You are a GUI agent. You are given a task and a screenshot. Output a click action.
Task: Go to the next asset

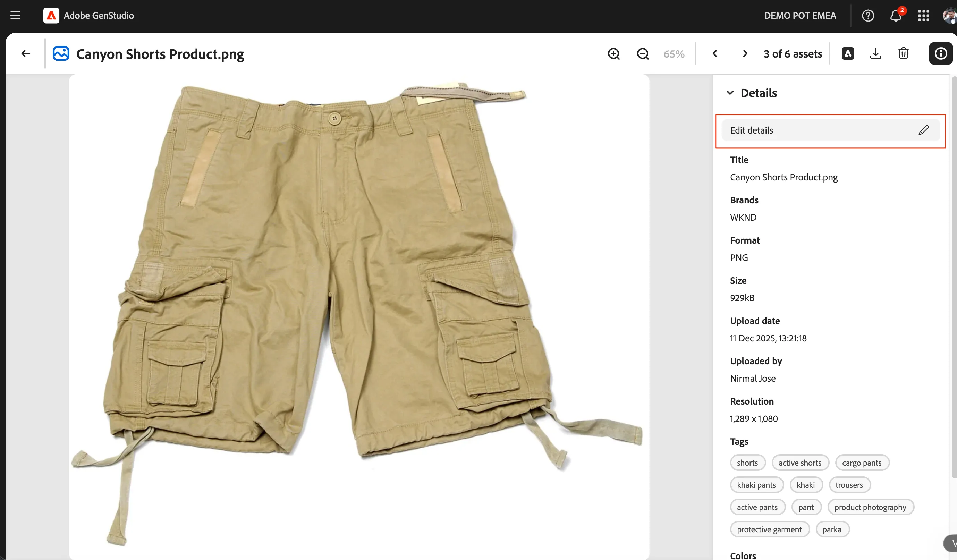[x=745, y=53]
